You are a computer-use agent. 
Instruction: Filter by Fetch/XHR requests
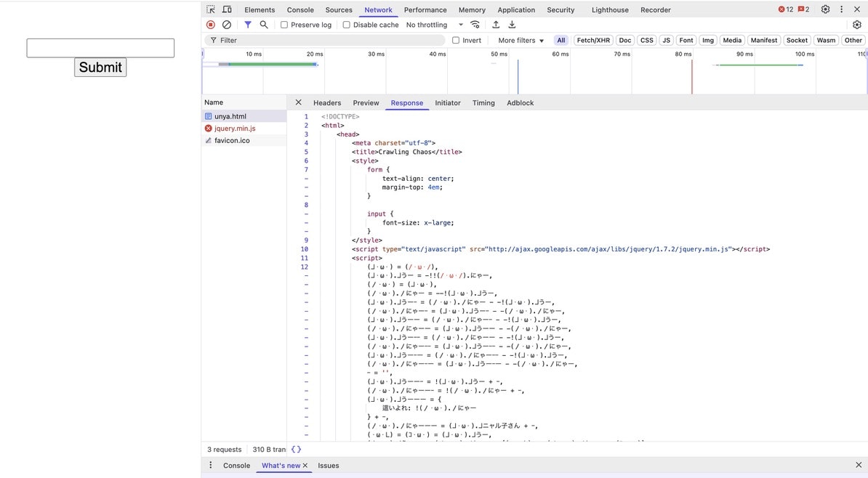tap(593, 41)
